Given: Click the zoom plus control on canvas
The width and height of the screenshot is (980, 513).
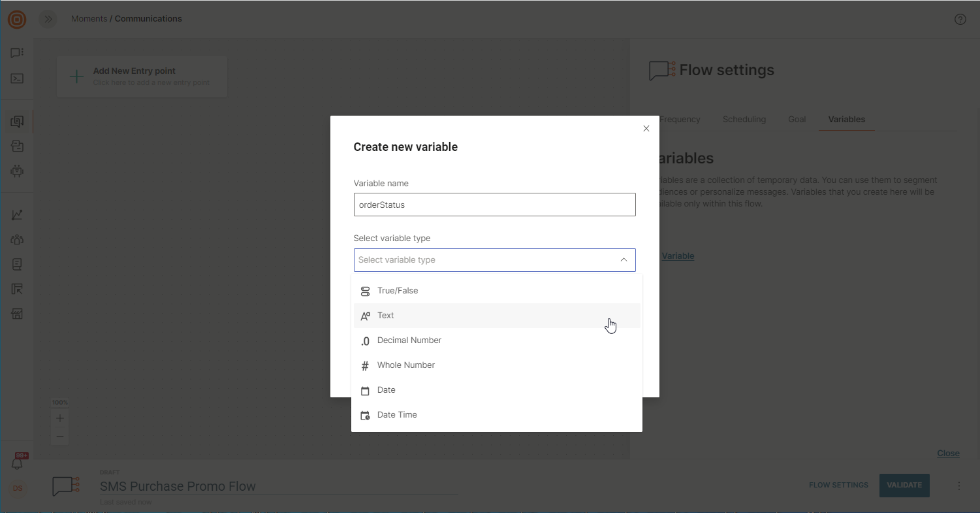Looking at the screenshot, I should (x=59, y=418).
